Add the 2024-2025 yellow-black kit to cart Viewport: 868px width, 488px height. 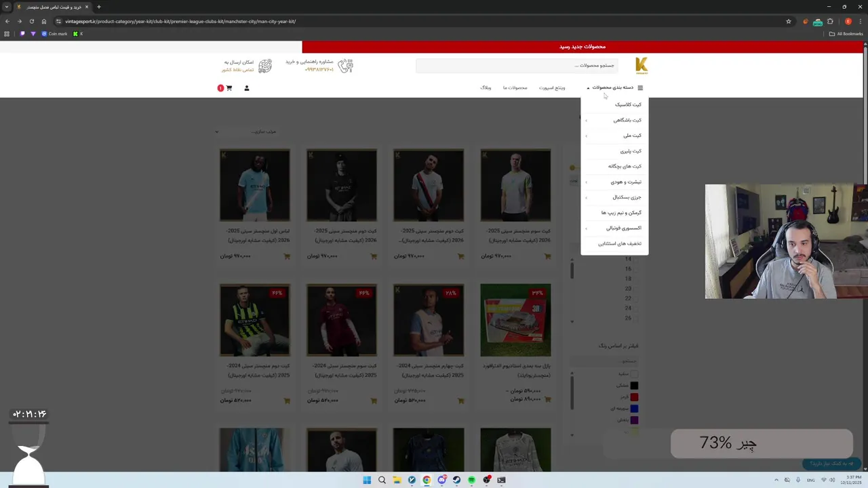287,401
